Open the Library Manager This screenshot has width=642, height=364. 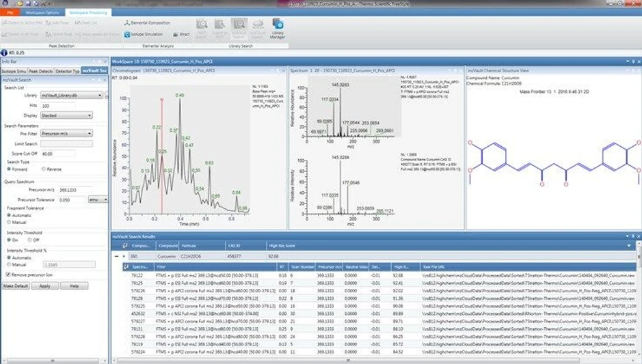click(277, 29)
